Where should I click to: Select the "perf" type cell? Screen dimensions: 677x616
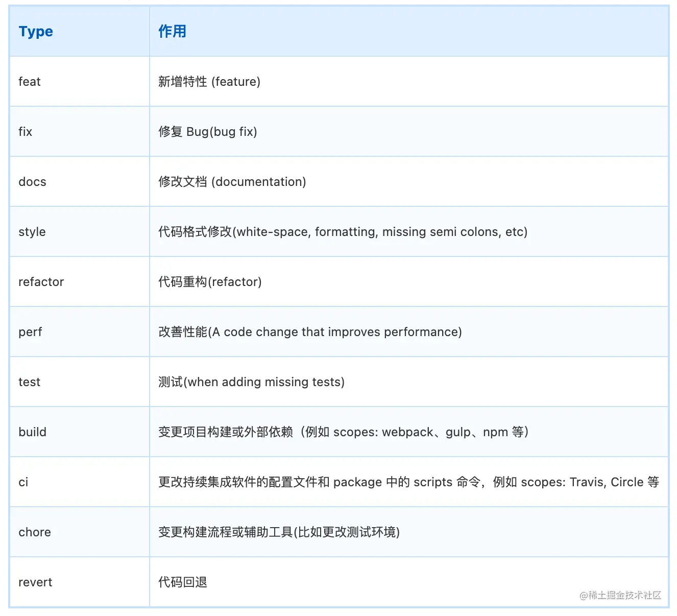point(80,332)
